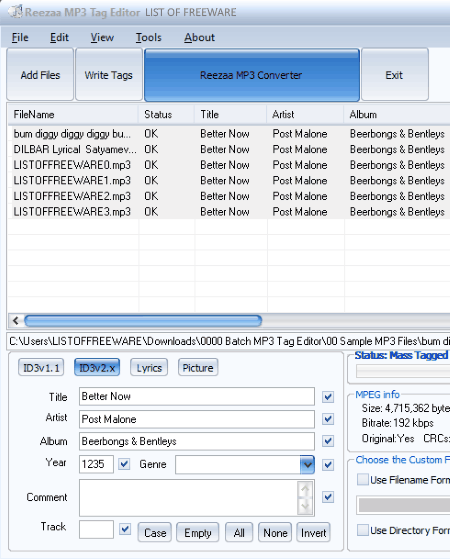The width and height of the screenshot is (450, 559).
Task: Click the Album input field
Action: click(197, 441)
